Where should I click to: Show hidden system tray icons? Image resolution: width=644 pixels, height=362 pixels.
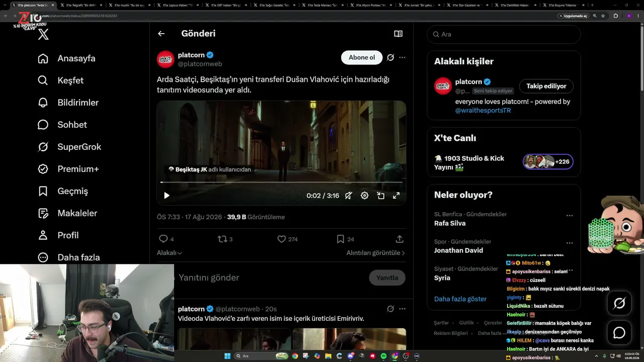(x=597, y=356)
